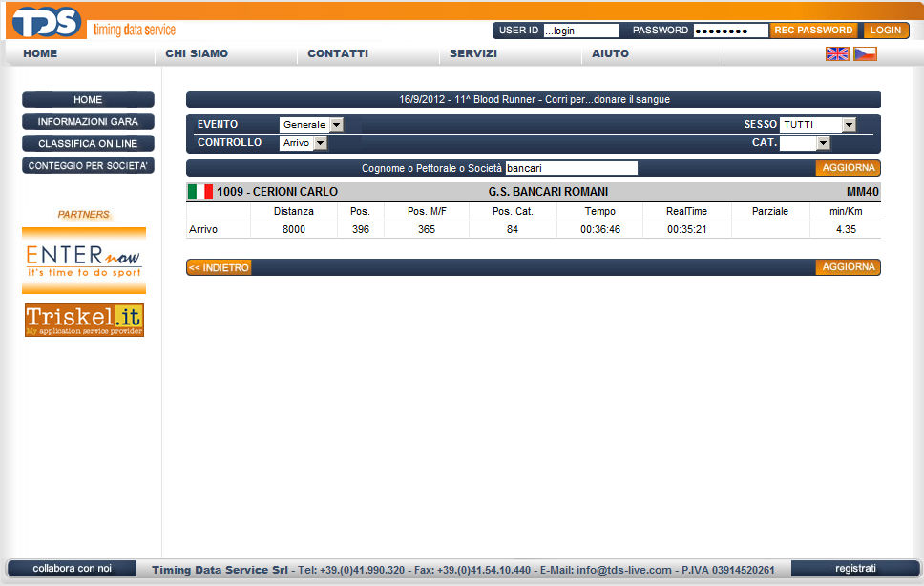The height and width of the screenshot is (586, 924).
Task: Open the CHI SIAMO menu item
Action: click(x=197, y=53)
